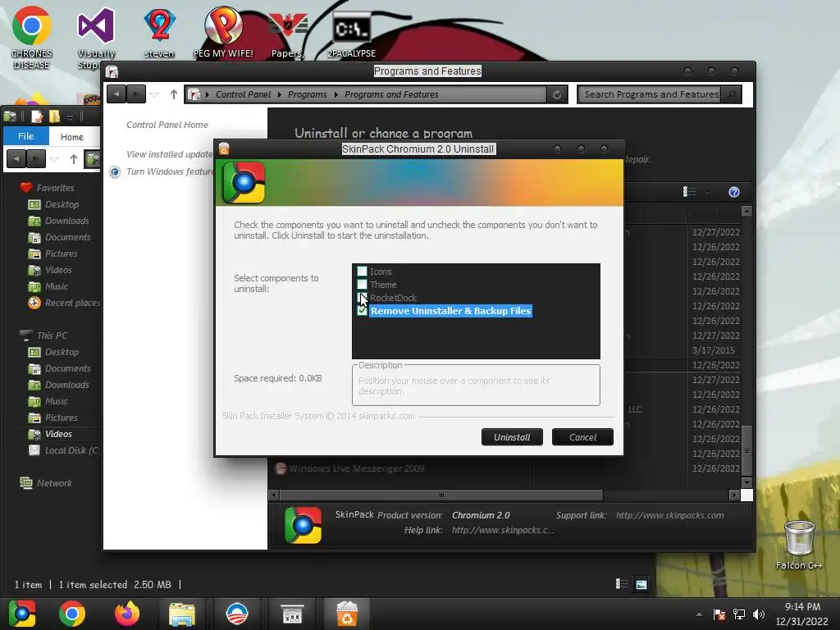Screen dimensions: 840x630
Task: Open Pictures under Favorites
Action: tap(61, 253)
